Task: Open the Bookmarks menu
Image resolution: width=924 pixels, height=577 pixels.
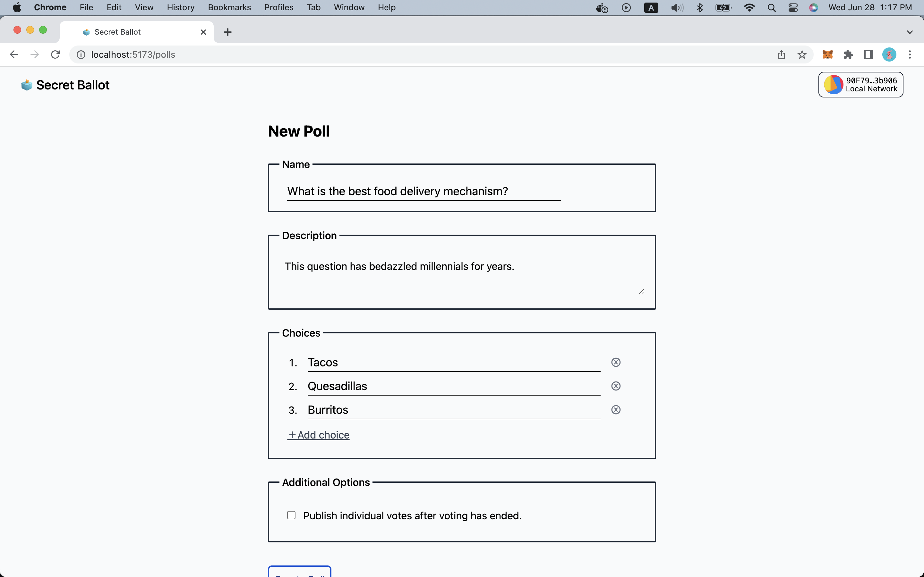Action: (x=229, y=7)
